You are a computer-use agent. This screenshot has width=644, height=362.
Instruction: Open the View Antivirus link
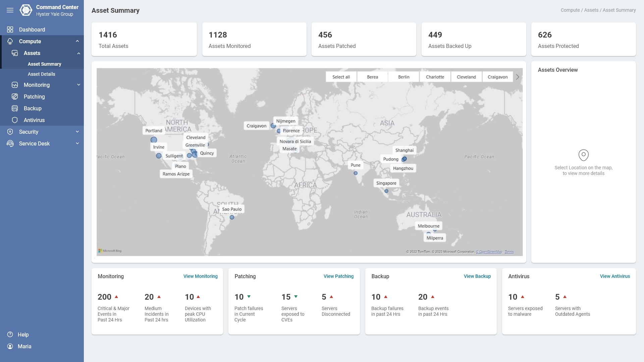point(614,276)
